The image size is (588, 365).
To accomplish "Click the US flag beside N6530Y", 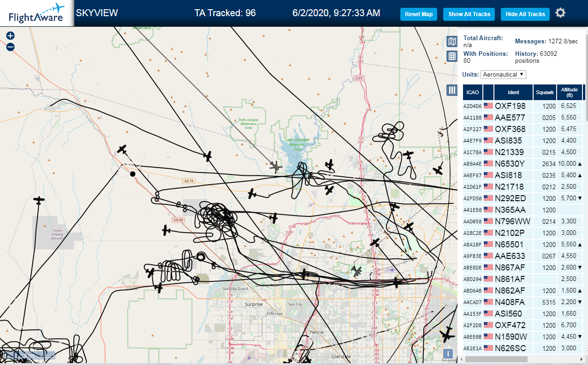I will (x=488, y=164).
